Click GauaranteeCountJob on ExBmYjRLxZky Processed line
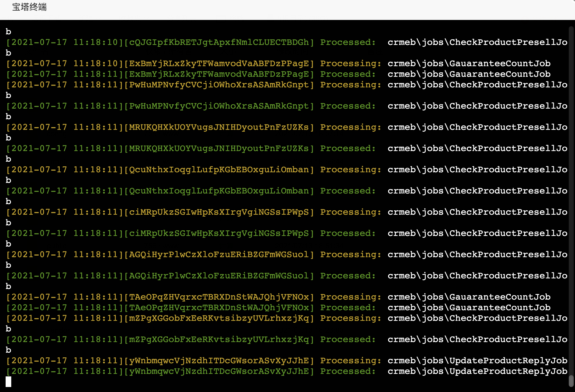Screen dimensions: 575x392 tap(500, 74)
